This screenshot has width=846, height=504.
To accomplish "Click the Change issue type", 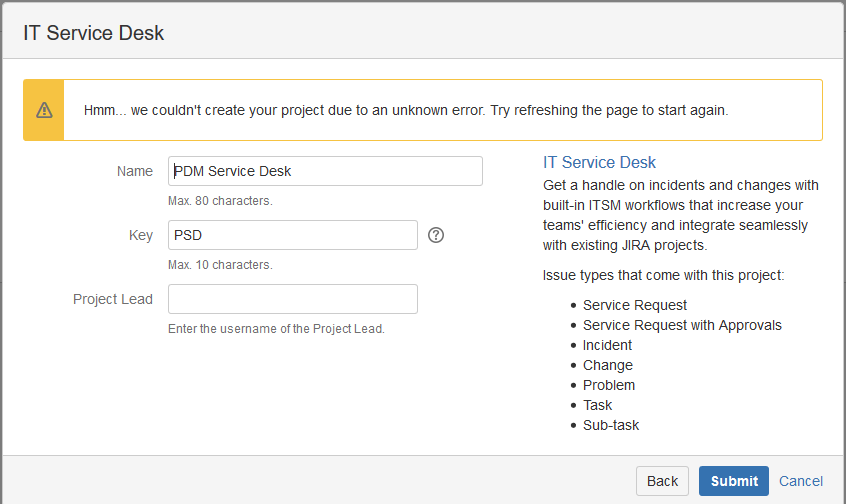I will (607, 365).
